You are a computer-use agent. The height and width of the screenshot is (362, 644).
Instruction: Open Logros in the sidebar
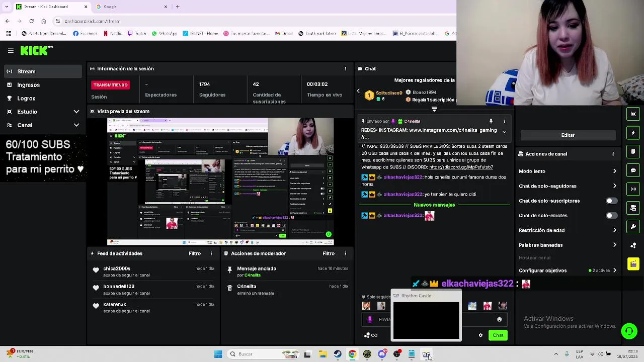43,99
